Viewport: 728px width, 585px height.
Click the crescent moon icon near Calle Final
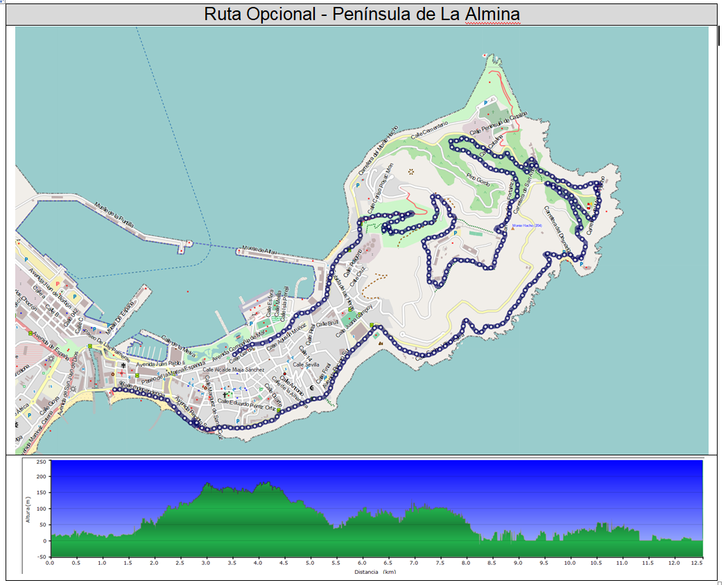[x=311, y=389]
